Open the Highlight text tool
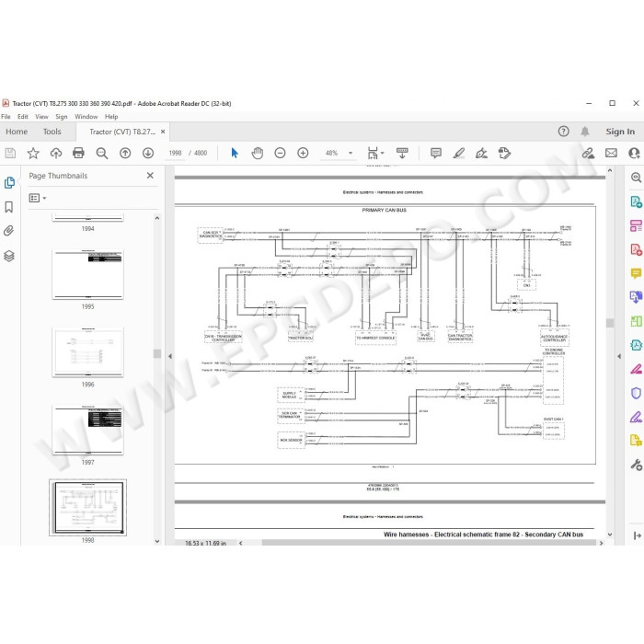Image resolution: width=644 pixels, height=644 pixels. click(x=459, y=154)
